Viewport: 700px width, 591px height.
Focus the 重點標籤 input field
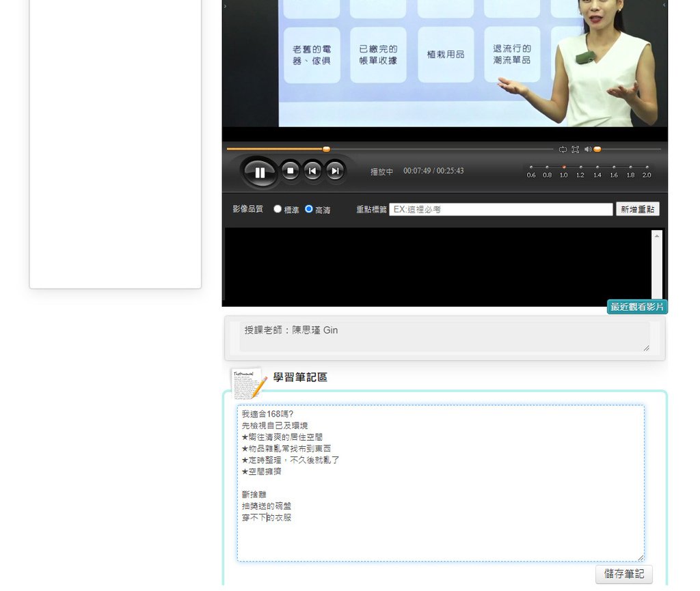click(501, 209)
